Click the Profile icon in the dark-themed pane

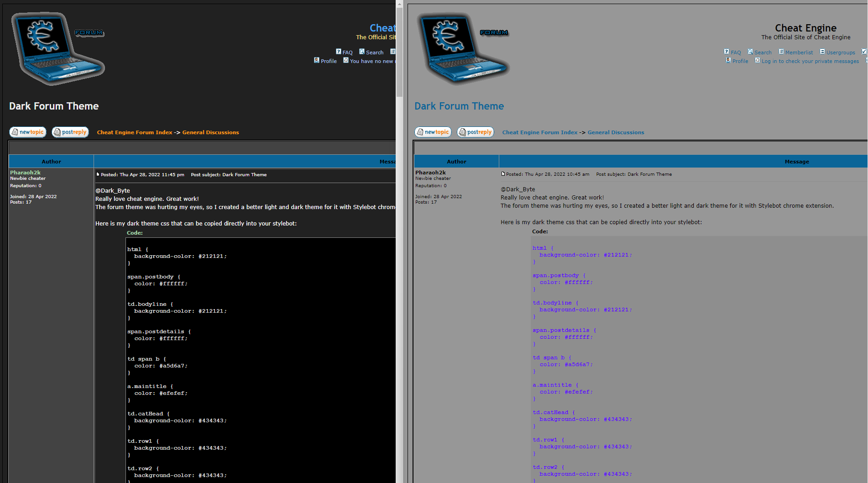tap(317, 61)
